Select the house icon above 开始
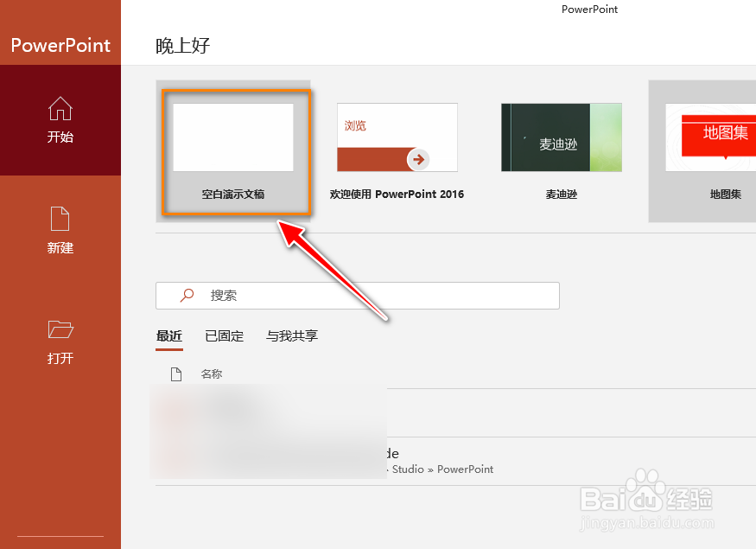Image resolution: width=756 pixels, height=549 pixels. click(x=60, y=110)
